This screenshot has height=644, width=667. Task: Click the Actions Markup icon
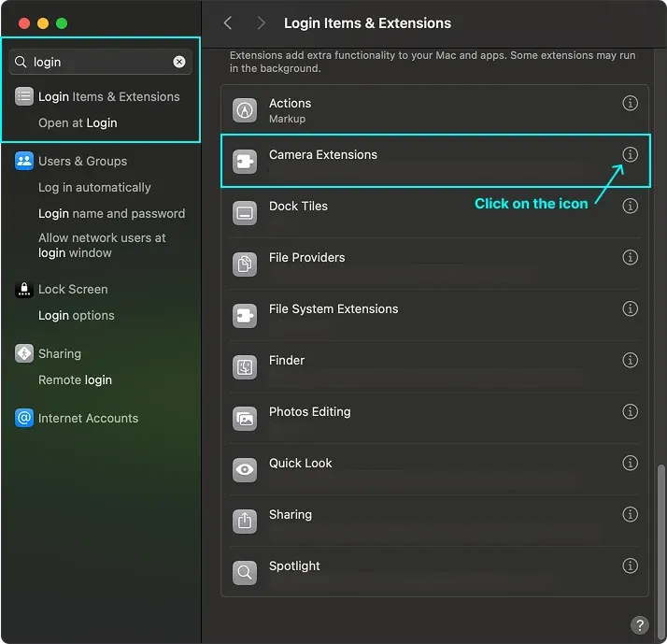click(x=245, y=110)
